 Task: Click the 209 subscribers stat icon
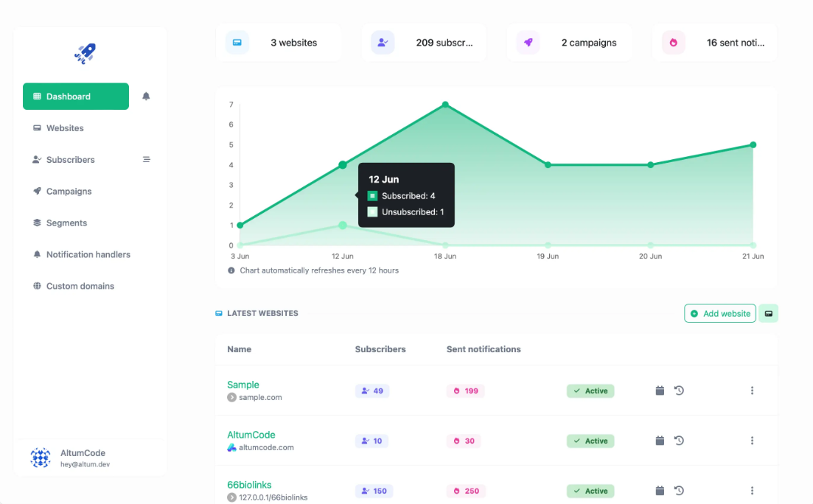383,43
